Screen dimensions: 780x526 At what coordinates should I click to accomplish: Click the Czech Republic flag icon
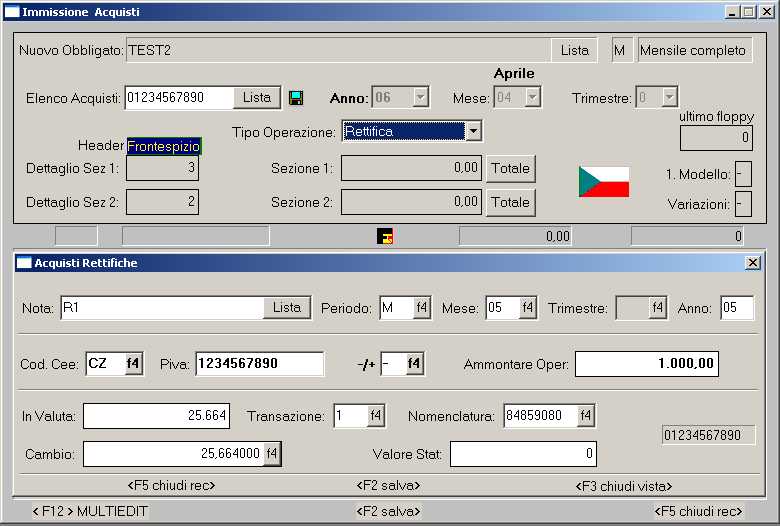coord(604,182)
